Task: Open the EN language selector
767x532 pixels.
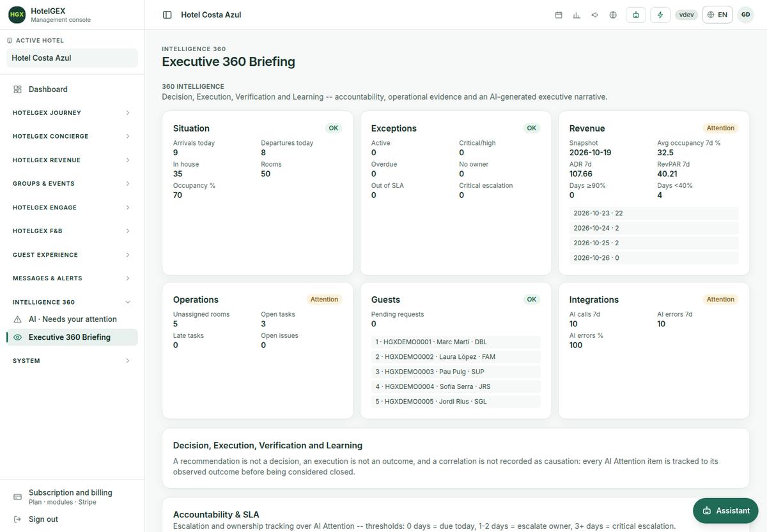Action: click(717, 15)
